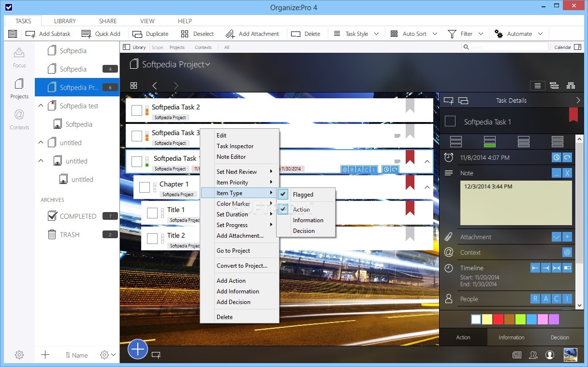Click the Add Attachment paperclip toolbar item
Image resolution: width=588 pixels, height=367 pixels.
click(x=252, y=34)
